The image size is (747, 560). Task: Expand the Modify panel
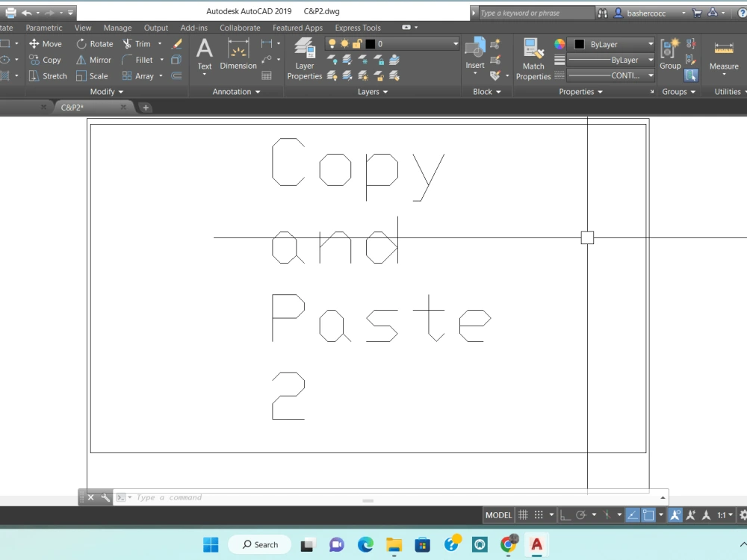tap(107, 91)
